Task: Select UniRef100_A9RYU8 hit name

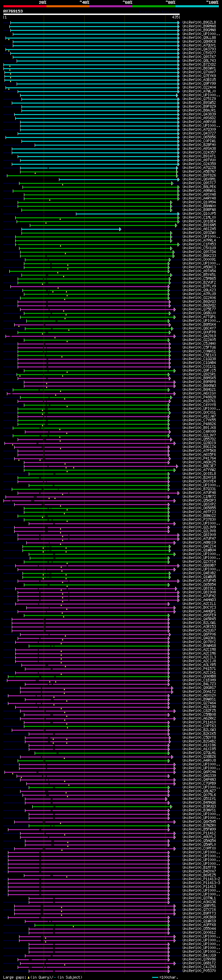Action: 199,122
